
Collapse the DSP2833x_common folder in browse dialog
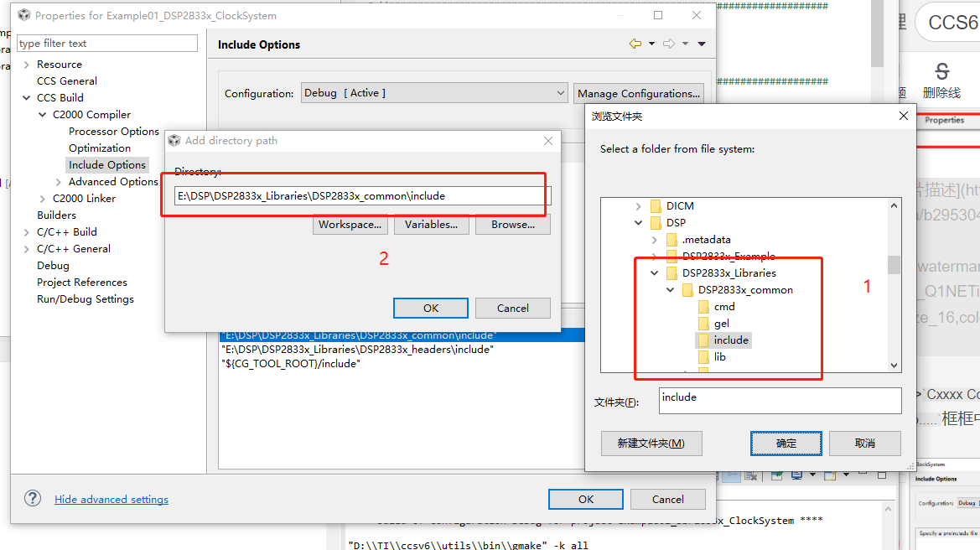click(670, 289)
